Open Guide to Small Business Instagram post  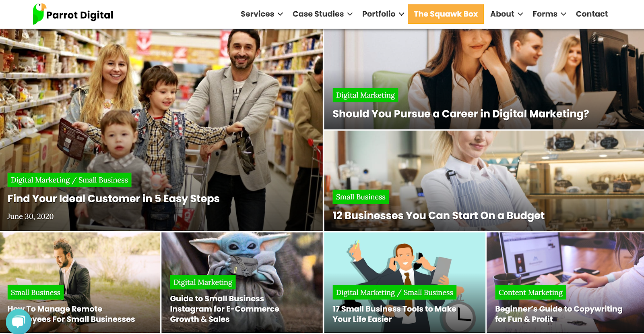point(225,309)
